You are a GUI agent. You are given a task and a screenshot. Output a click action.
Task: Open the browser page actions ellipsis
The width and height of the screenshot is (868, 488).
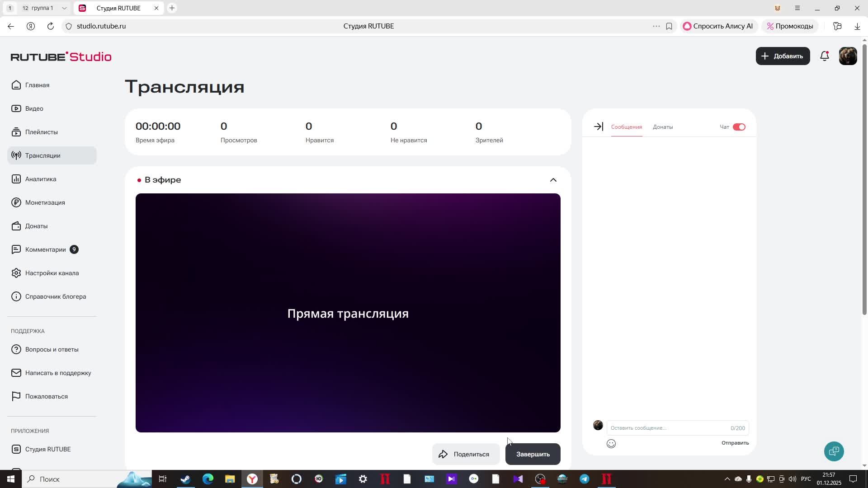click(656, 26)
